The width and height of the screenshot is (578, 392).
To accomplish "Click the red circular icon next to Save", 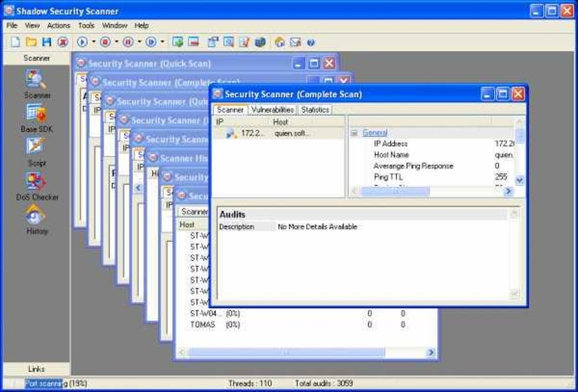I will coord(63,42).
